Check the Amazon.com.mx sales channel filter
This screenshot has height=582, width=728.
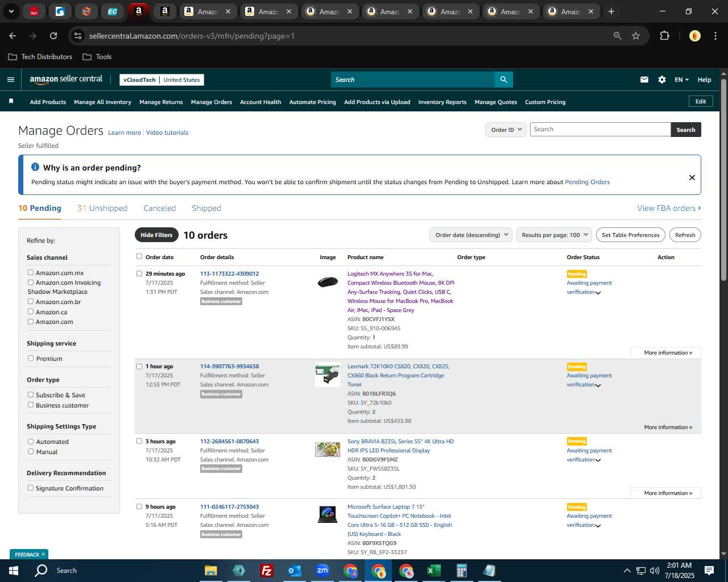click(31, 273)
